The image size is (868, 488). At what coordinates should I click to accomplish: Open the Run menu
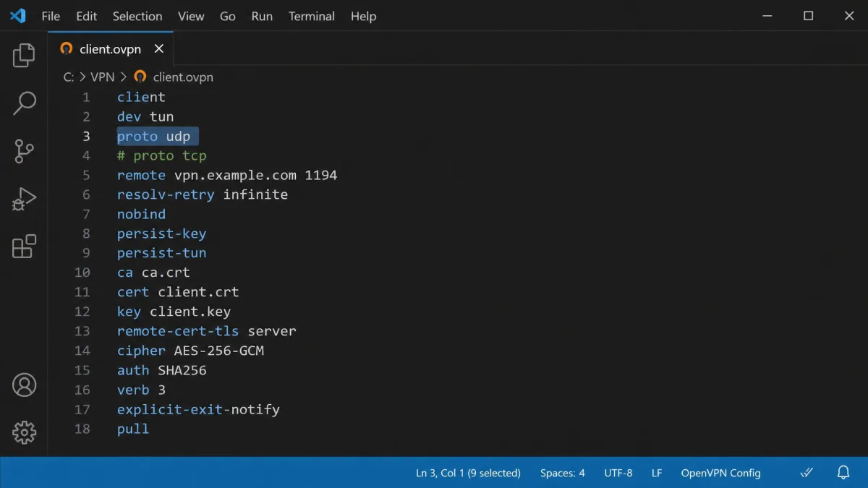[262, 16]
